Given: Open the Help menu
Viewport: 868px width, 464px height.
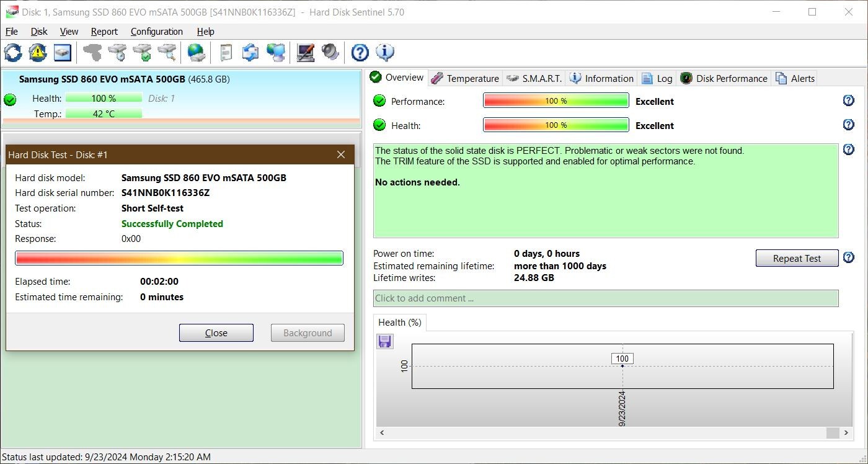Looking at the screenshot, I should [205, 32].
